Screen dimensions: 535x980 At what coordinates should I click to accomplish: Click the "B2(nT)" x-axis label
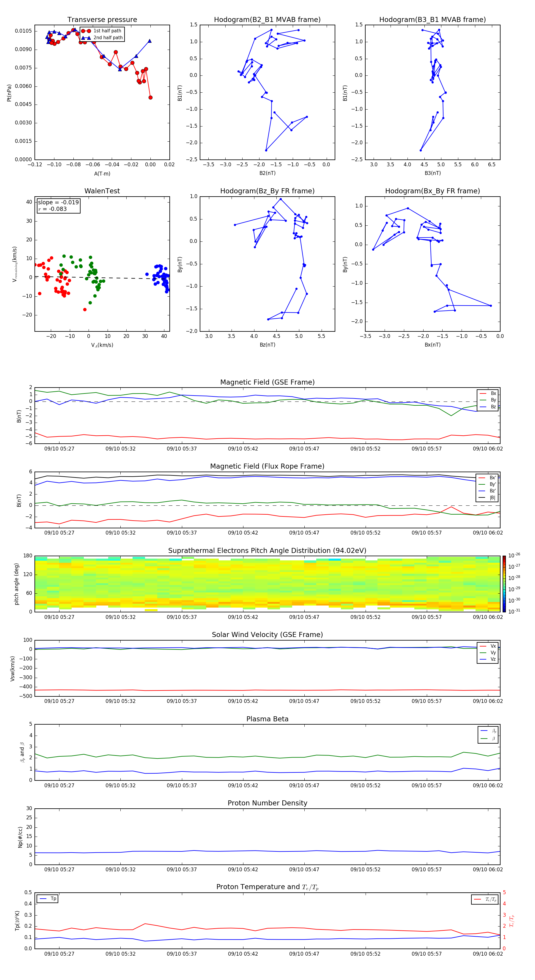[x=267, y=173]
